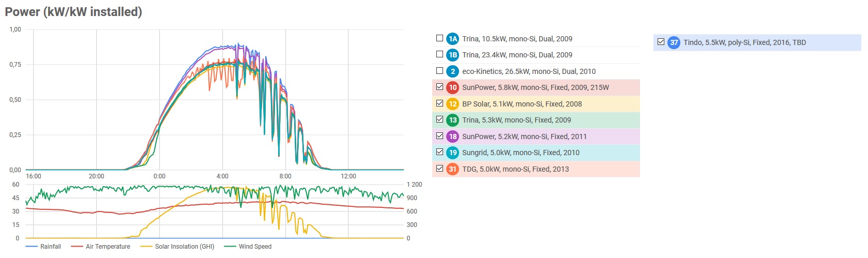
Task: Select the TDG, 5.0kW, mono-Si label
Action: pyautogui.click(x=515, y=169)
